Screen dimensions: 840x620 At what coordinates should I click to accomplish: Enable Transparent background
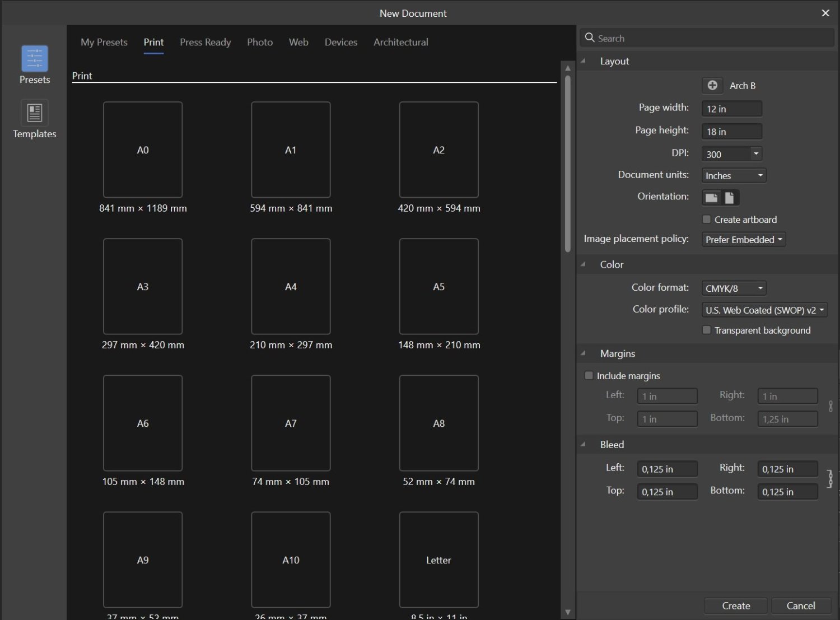(706, 330)
